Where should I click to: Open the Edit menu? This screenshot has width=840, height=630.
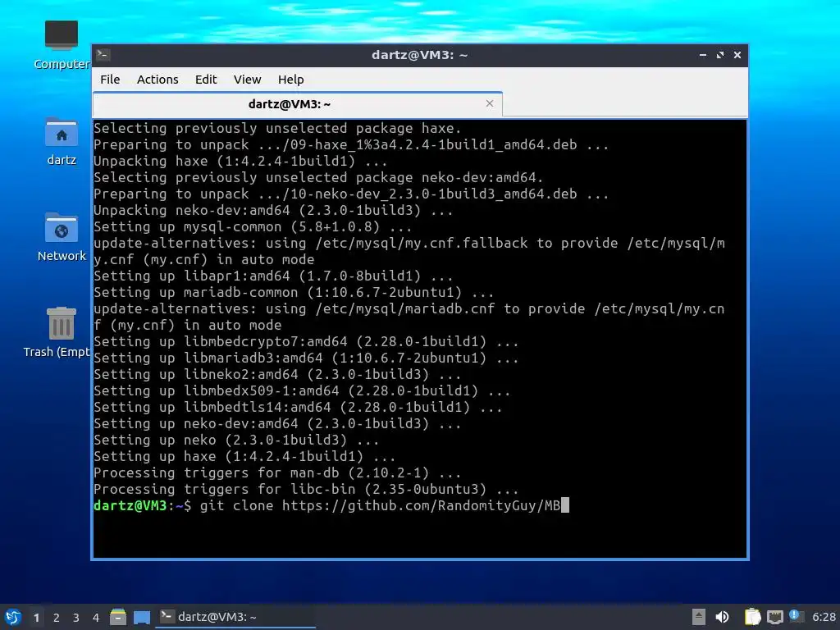(x=206, y=80)
